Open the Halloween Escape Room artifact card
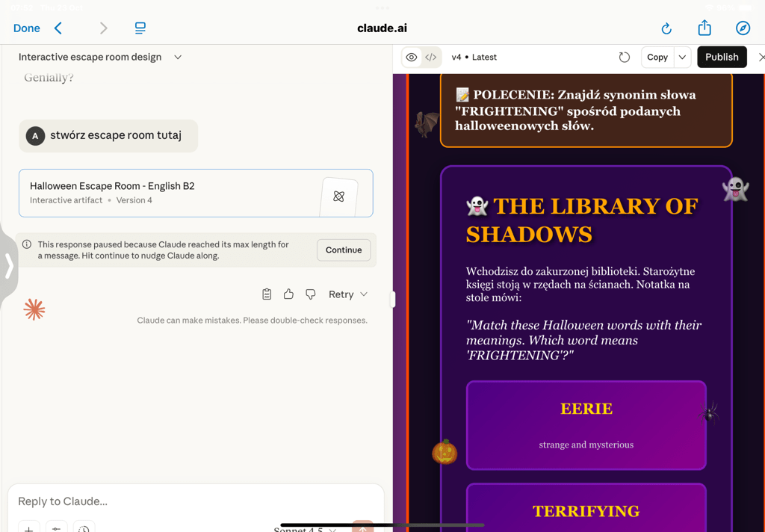 point(196,193)
